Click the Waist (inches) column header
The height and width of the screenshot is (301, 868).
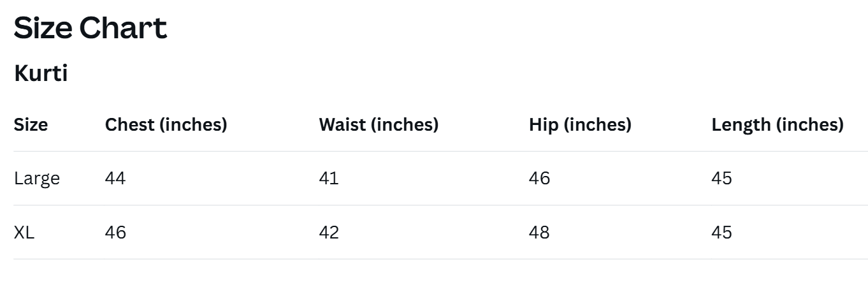coord(379,124)
